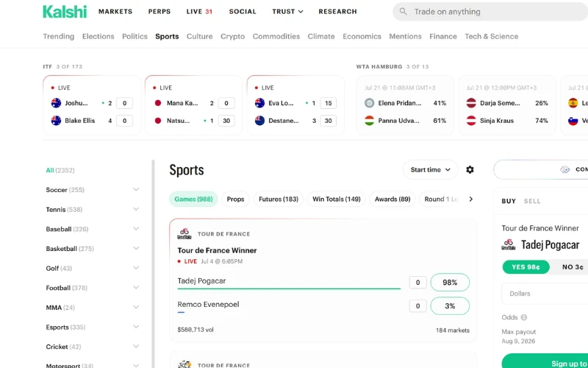Click the sidebar vertical scrollbar
The height and width of the screenshot is (368, 588).
pos(153,263)
